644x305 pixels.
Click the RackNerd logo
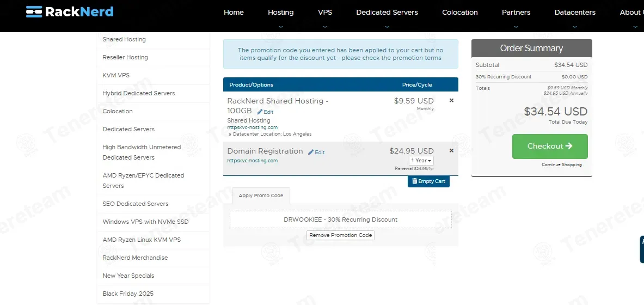[x=70, y=11]
